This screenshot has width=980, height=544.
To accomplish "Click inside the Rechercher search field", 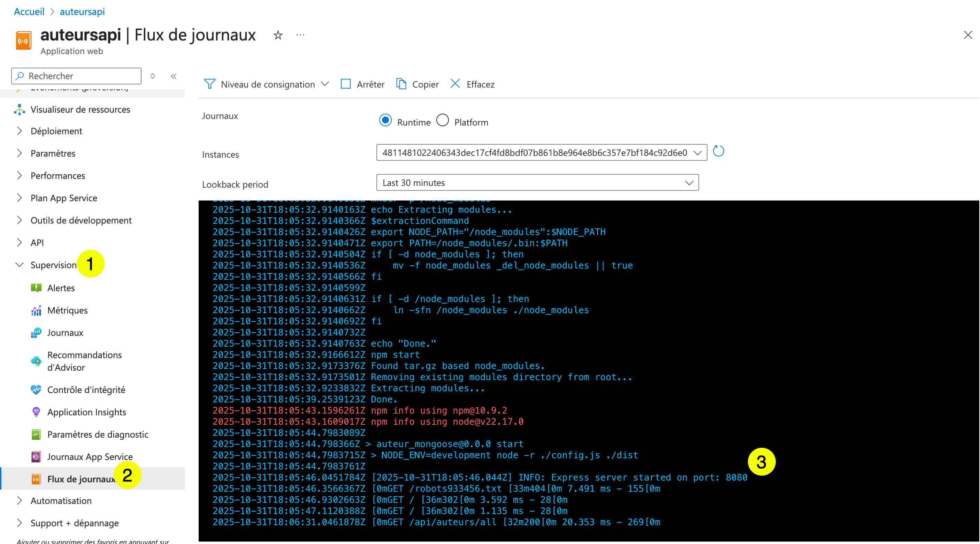I will 76,76.
